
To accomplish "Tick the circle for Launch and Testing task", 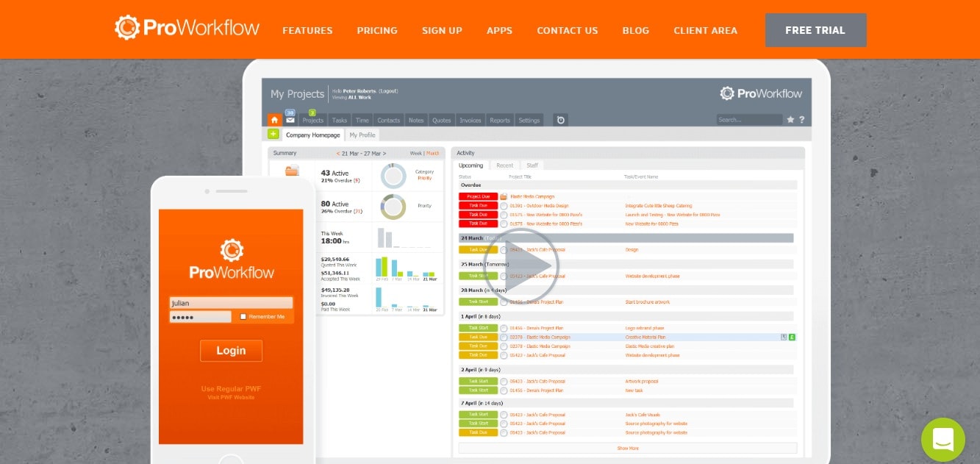I will [504, 215].
